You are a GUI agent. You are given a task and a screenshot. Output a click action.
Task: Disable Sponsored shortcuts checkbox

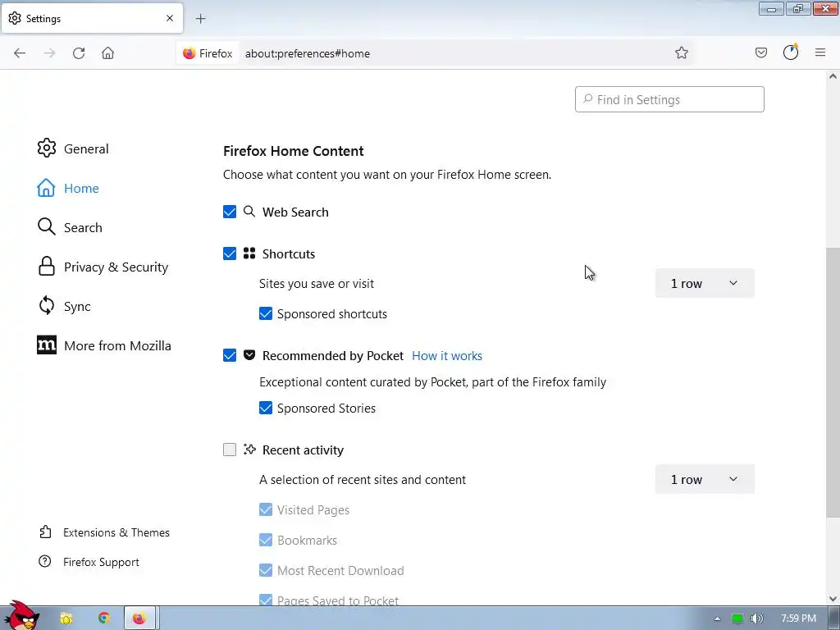[x=266, y=313]
